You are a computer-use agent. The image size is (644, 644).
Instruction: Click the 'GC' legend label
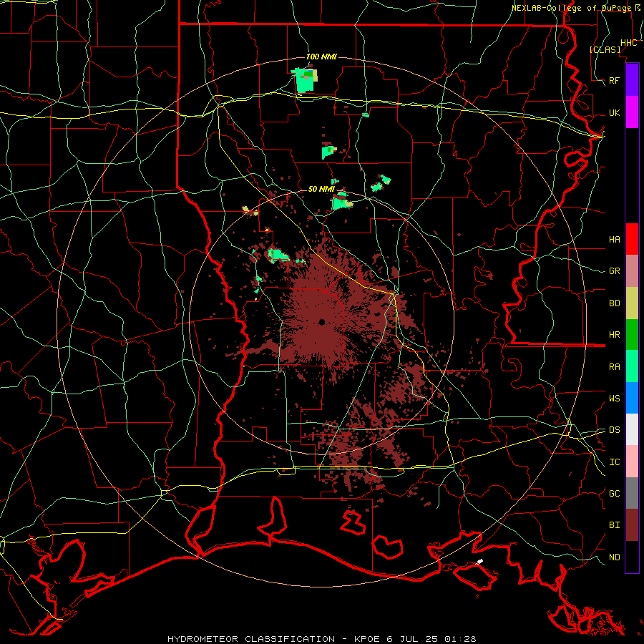point(615,494)
